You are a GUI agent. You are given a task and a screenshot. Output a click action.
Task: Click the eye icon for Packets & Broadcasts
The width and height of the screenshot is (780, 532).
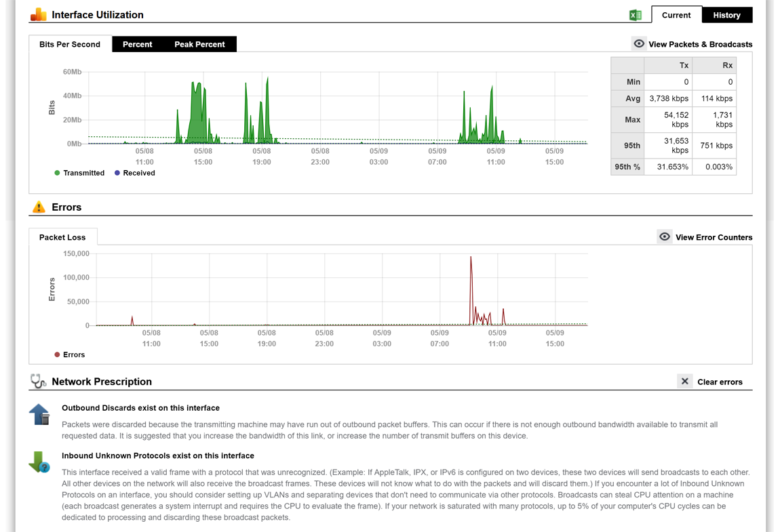click(x=639, y=44)
